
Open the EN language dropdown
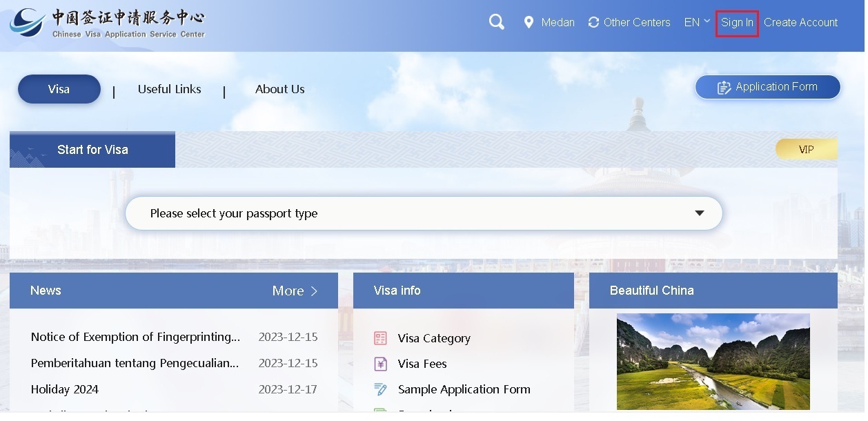(x=696, y=22)
